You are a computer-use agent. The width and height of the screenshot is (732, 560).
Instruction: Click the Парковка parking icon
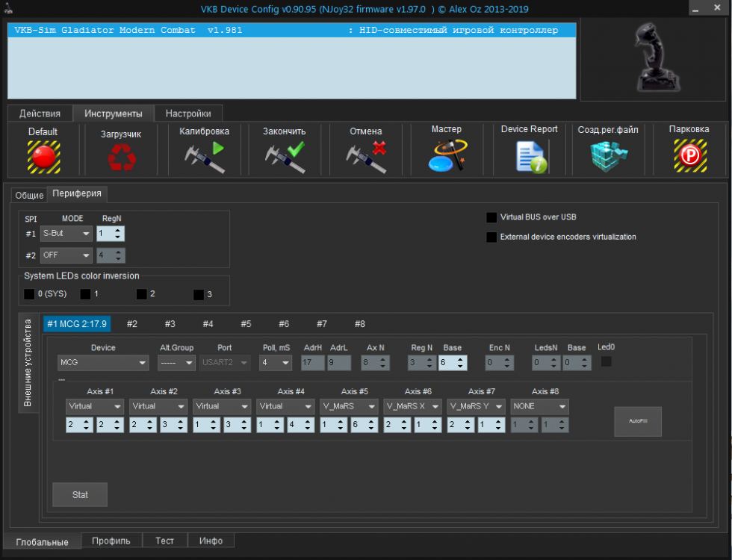coord(689,156)
